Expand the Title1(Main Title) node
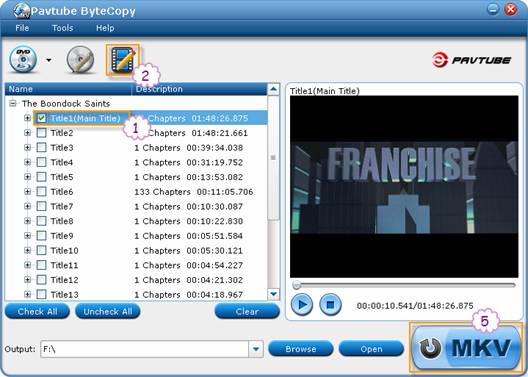 27,118
